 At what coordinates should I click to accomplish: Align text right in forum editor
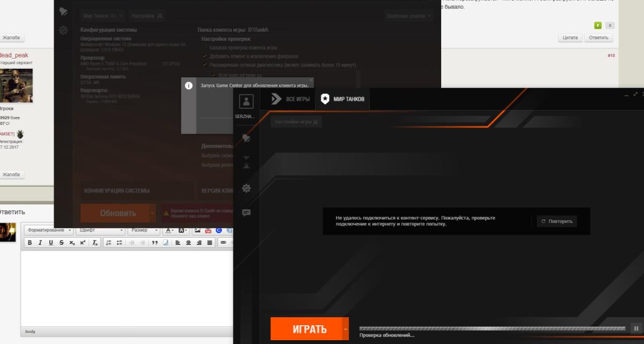199,243
